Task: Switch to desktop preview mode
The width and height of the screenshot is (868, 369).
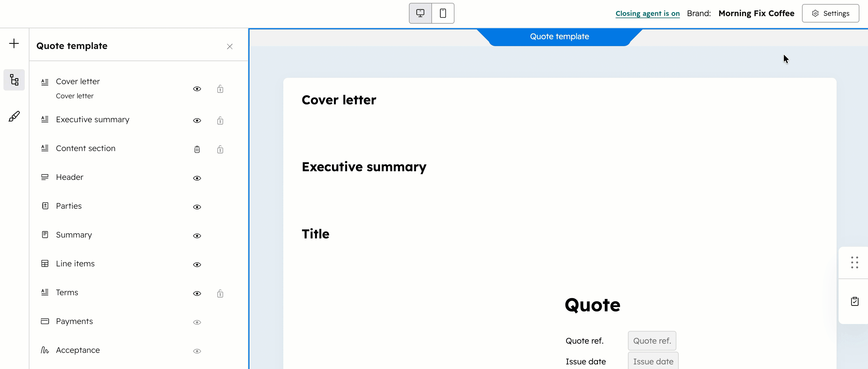Action: pyautogui.click(x=420, y=14)
